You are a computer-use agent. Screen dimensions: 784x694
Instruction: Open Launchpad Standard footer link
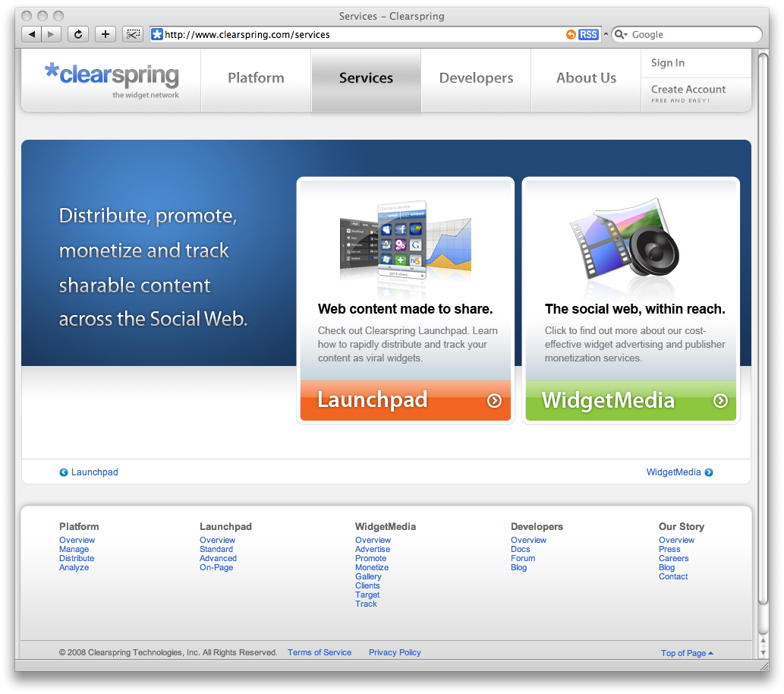tap(216, 549)
